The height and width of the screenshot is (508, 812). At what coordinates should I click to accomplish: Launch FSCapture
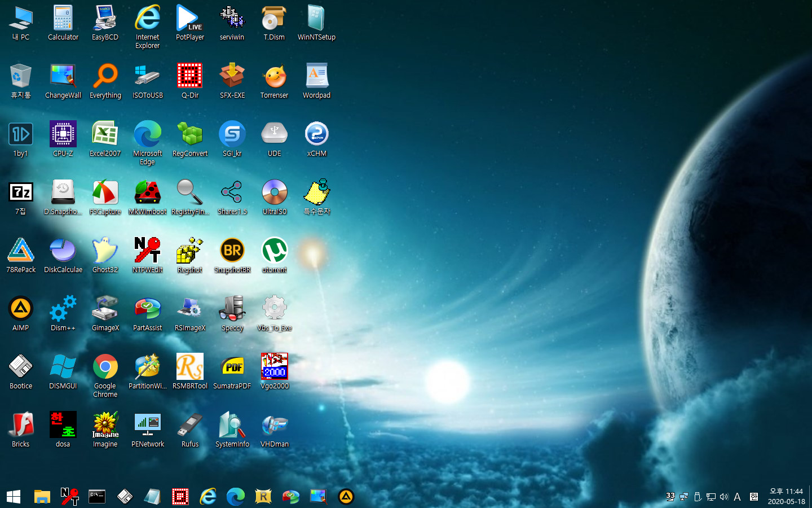[105, 198]
